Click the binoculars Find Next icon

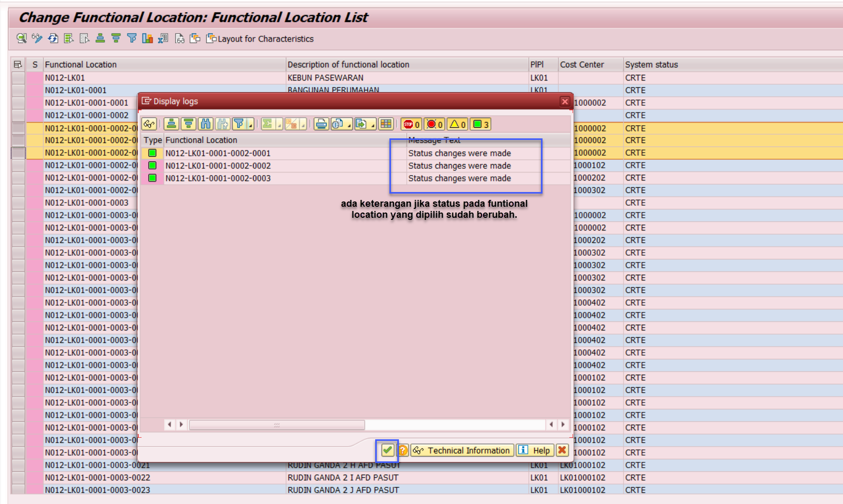pos(222,124)
